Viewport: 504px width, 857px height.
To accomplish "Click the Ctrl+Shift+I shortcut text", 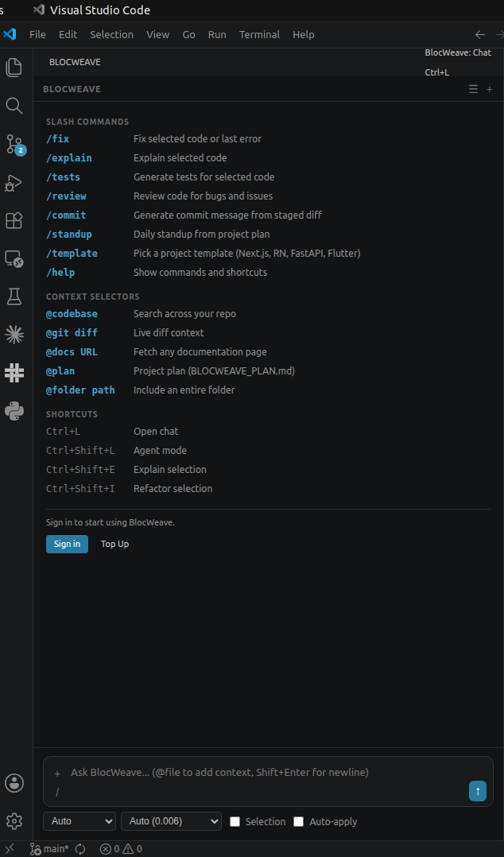I will [80, 489].
